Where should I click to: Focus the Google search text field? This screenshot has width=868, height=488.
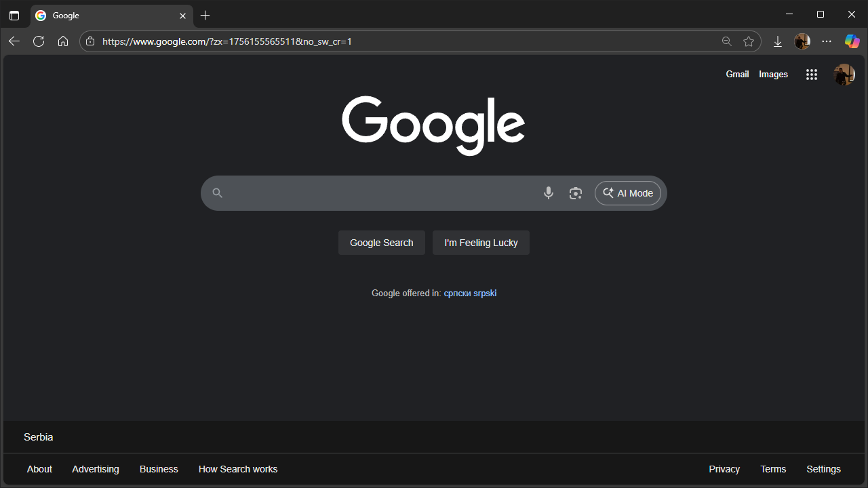pos(380,193)
